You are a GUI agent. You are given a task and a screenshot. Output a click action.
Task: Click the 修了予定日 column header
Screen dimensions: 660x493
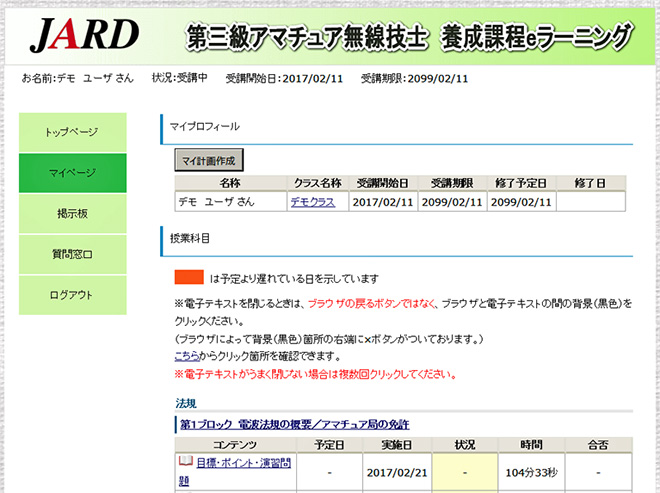tap(521, 183)
